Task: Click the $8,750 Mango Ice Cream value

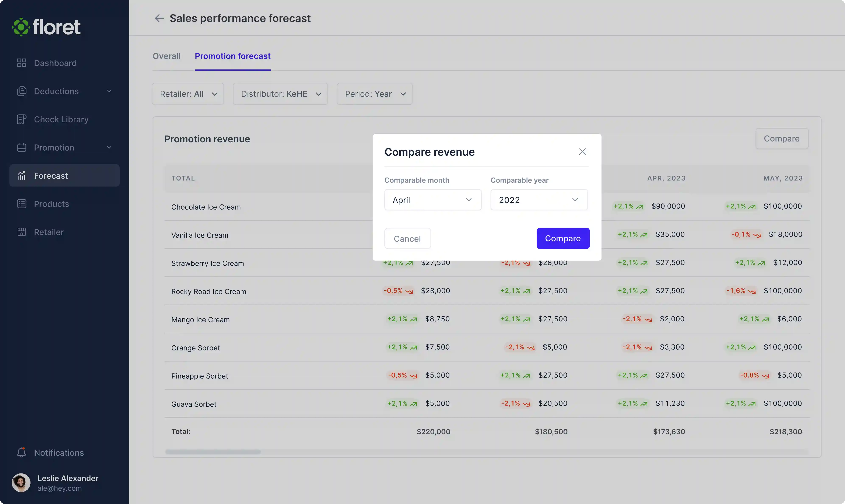Action: coord(437,319)
